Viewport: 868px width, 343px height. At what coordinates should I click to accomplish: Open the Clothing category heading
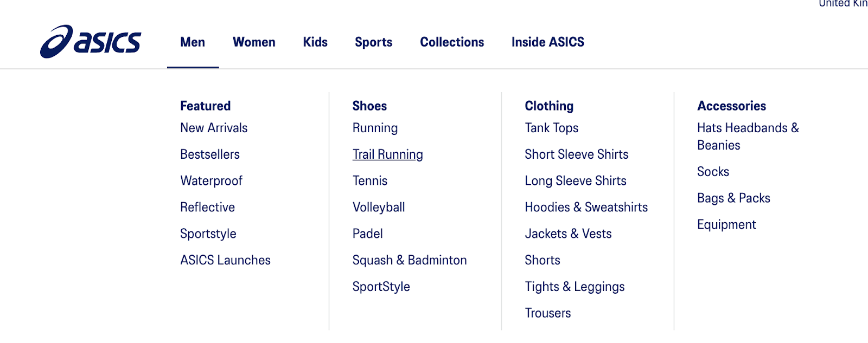tap(549, 106)
